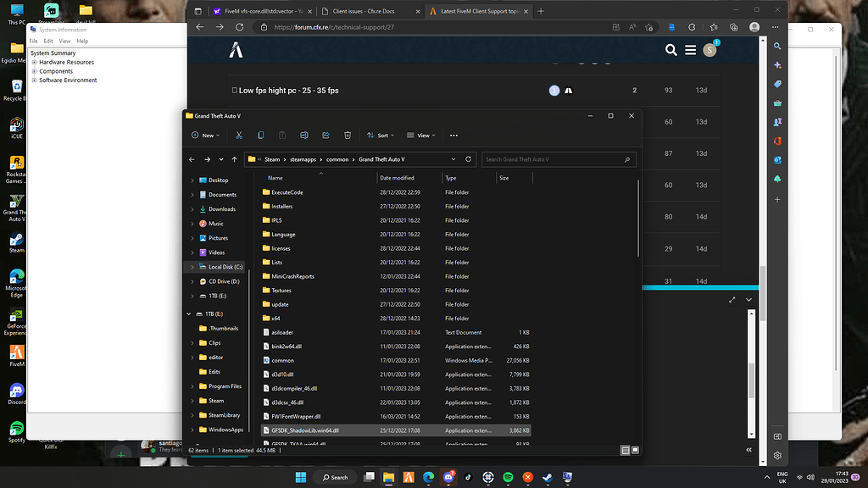This screenshot has width=868, height=488.
Task: Reload the Edge browser page
Action: click(x=239, y=27)
